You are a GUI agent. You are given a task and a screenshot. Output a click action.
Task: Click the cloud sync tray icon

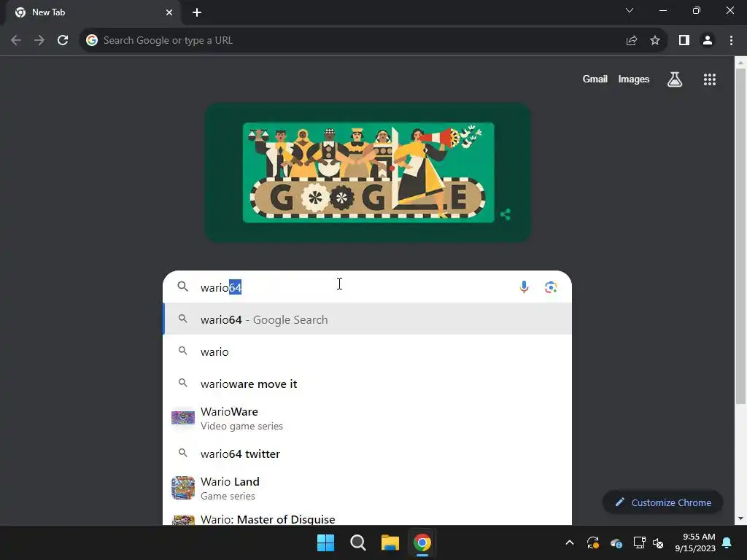616,542
